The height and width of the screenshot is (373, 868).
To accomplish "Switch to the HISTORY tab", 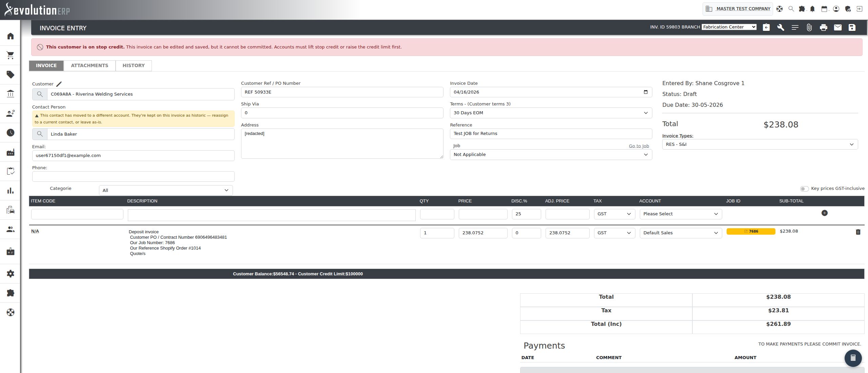I will [x=134, y=65].
